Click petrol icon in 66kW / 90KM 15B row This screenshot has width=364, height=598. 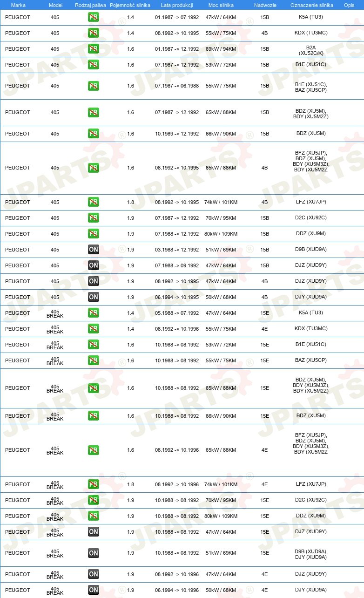[x=93, y=134]
